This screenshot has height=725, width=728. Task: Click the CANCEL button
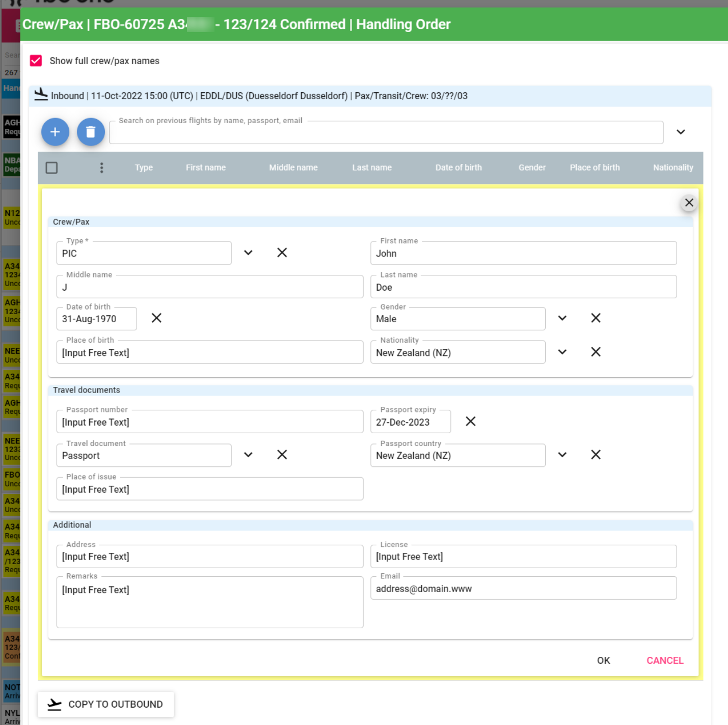(x=665, y=660)
